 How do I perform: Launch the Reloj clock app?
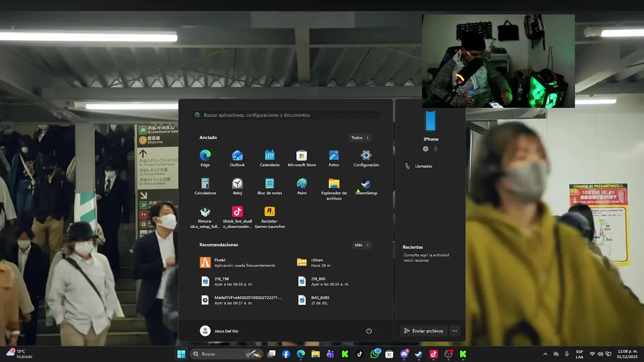(237, 187)
